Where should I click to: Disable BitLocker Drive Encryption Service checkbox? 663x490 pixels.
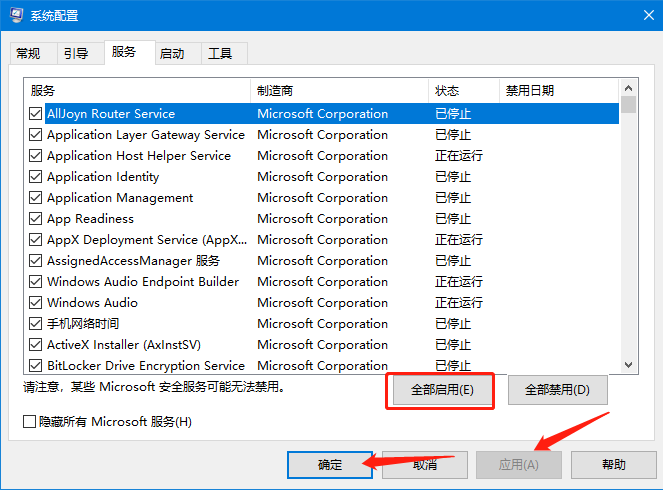36,366
